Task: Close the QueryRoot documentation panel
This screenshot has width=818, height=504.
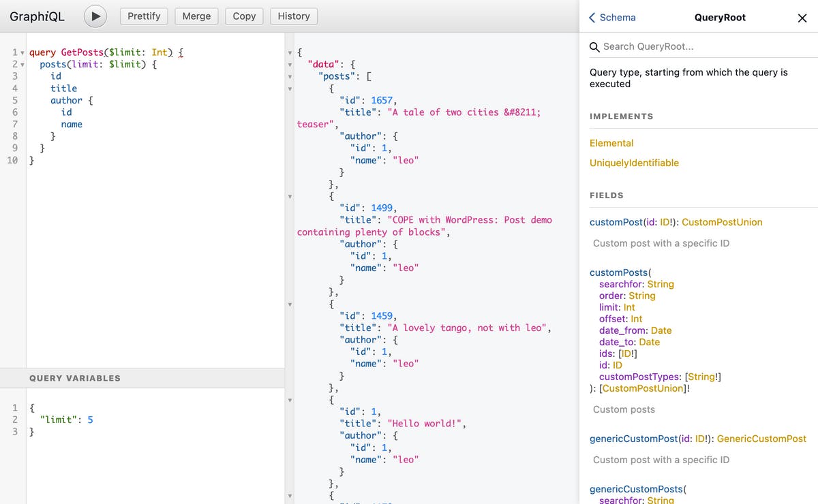Action: click(x=802, y=18)
